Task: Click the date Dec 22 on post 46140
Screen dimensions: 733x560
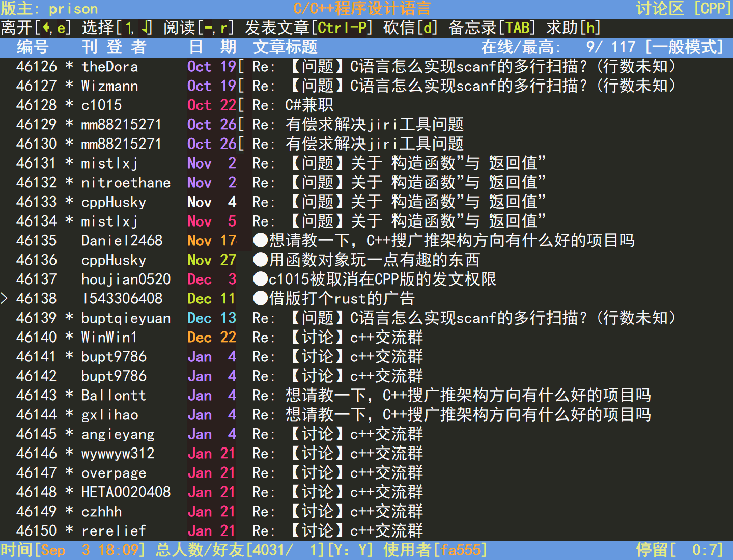Action: [x=212, y=338]
